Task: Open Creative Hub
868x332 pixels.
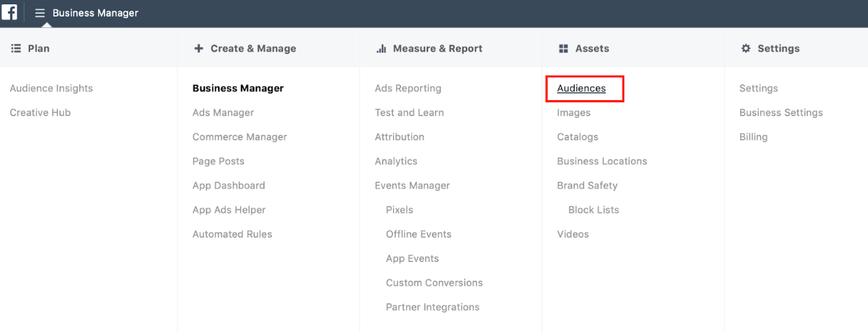Action: tap(40, 113)
